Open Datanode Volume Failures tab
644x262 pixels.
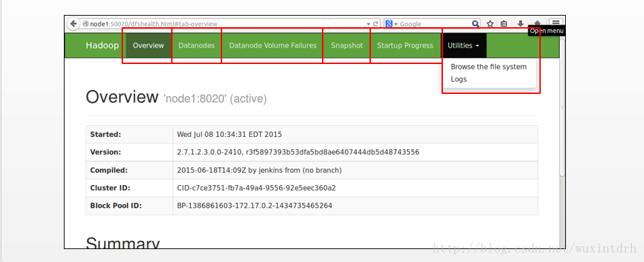272,46
